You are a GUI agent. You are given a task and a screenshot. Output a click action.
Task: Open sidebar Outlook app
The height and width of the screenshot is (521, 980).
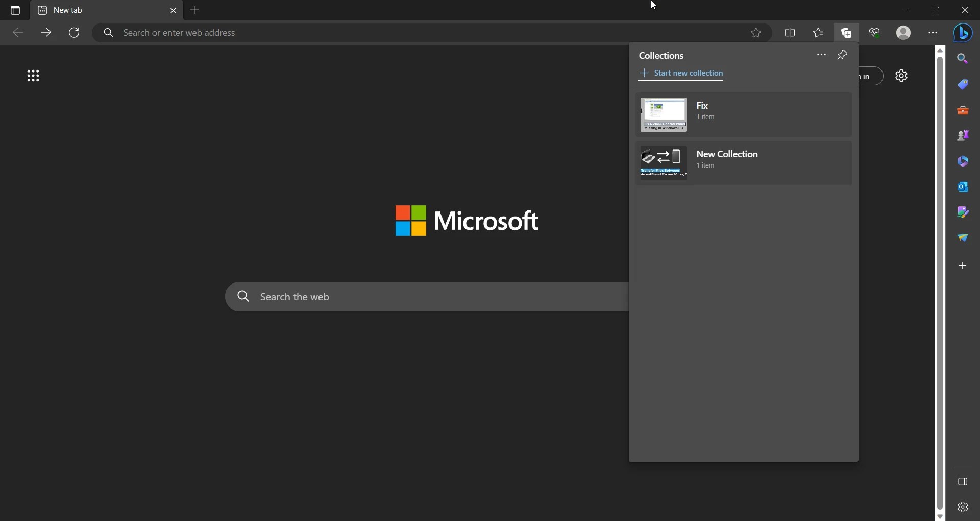click(x=964, y=187)
